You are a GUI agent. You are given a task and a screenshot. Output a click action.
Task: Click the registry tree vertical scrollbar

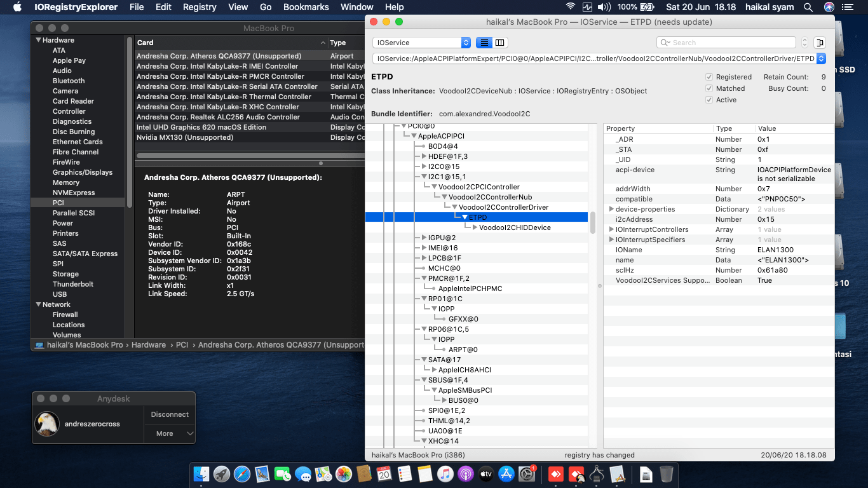593,222
